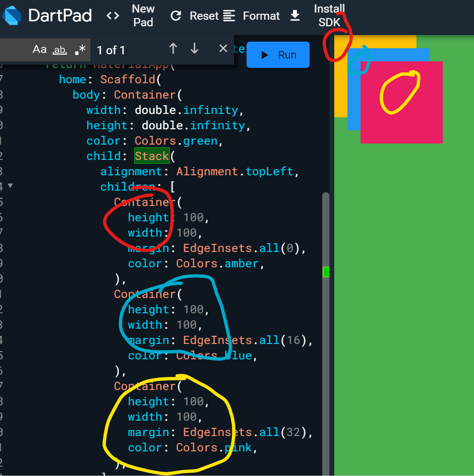Open the Install SDK link
This screenshot has width=474, height=476.
coord(329,15)
